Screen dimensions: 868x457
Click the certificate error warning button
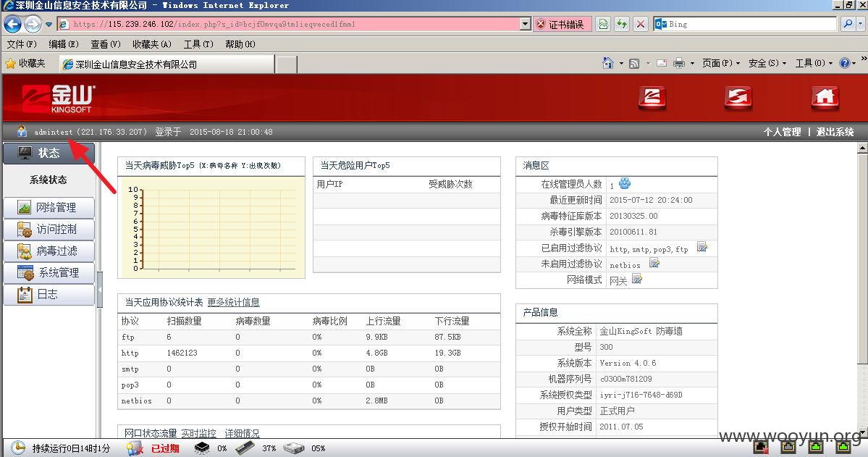561,25
